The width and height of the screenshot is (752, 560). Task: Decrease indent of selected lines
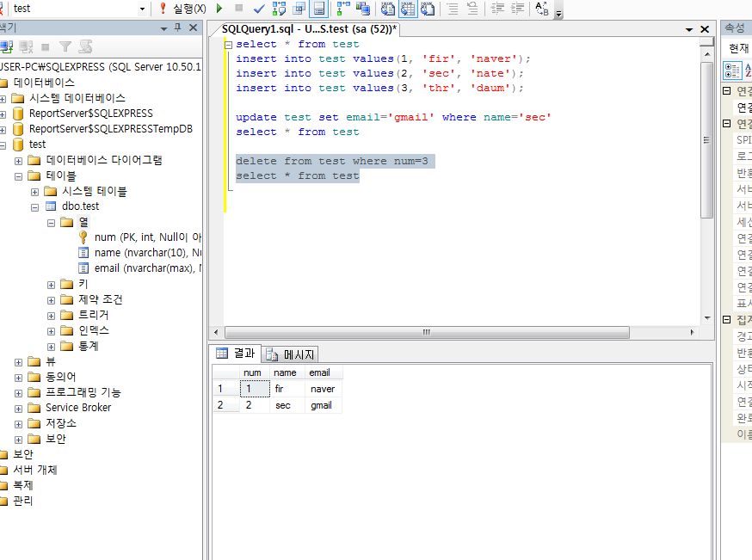pos(497,8)
